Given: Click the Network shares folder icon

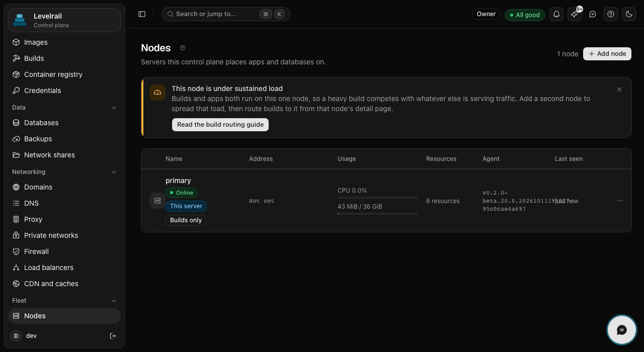Looking at the screenshot, I should [x=16, y=155].
